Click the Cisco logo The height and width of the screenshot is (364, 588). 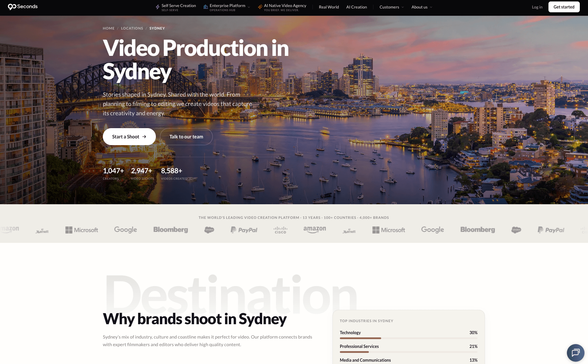[280, 230]
